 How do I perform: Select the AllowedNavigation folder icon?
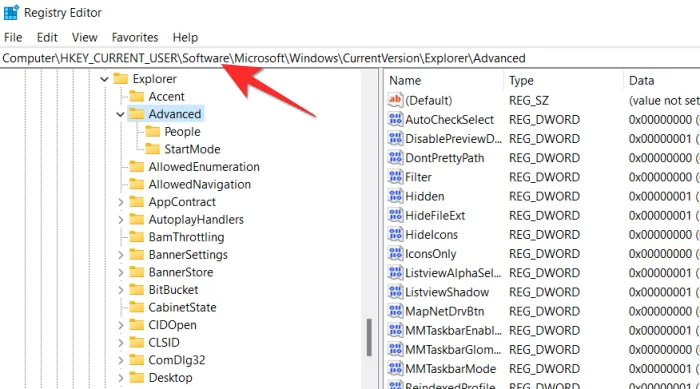click(x=137, y=184)
